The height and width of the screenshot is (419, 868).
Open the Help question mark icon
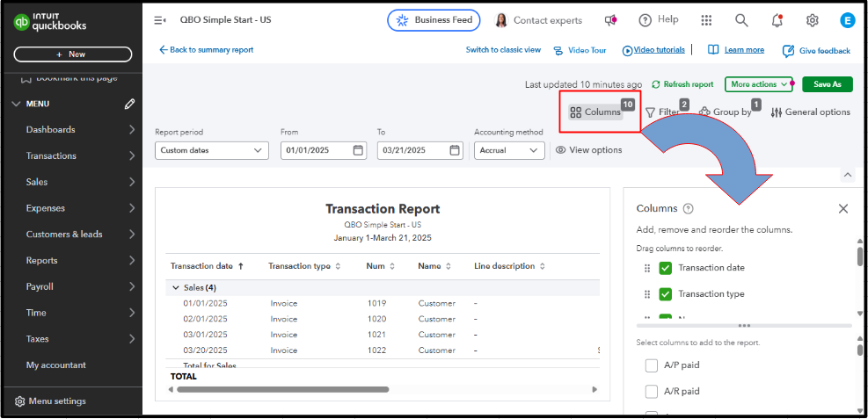click(x=645, y=20)
